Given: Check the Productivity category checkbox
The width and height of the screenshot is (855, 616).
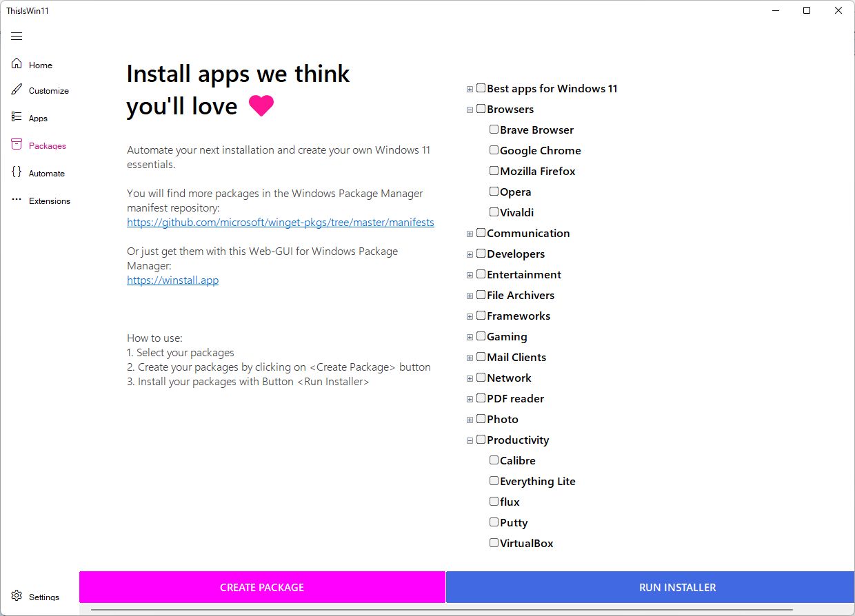Looking at the screenshot, I should 481,440.
